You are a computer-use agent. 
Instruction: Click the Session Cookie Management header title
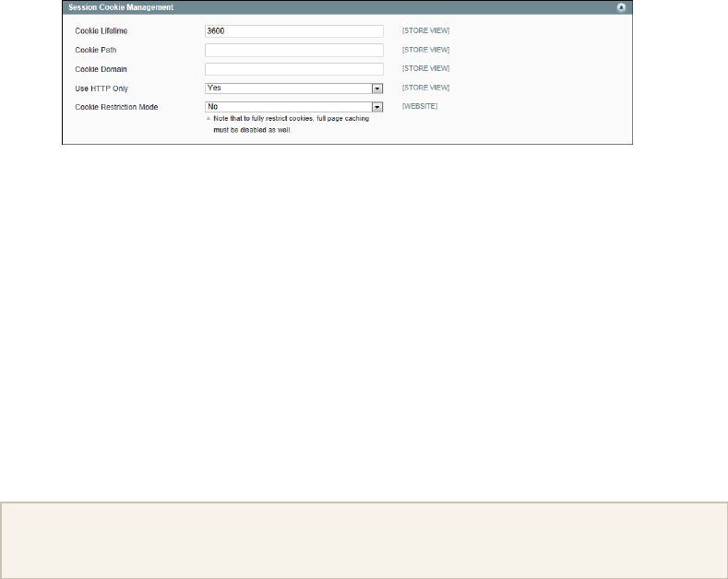point(121,7)
